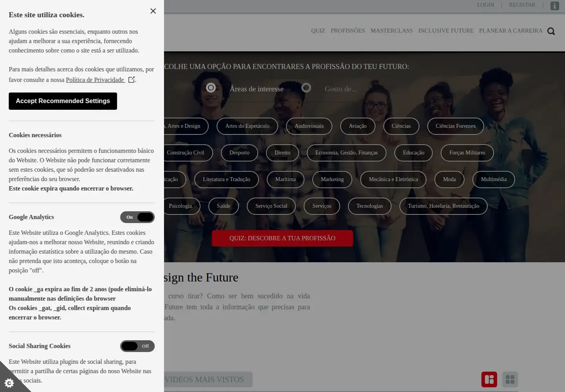Close the cookie settings panel
This screenshot has width=565, height=392.
point(153,11)
